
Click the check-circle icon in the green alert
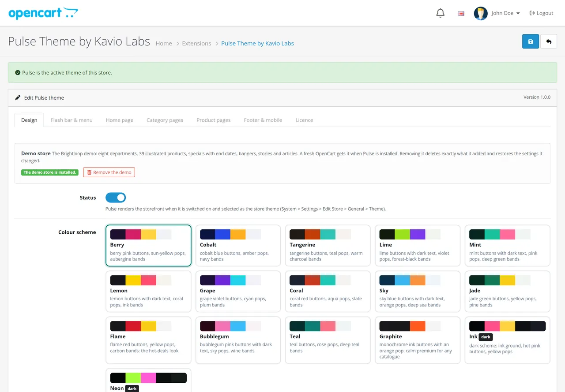[x=18, y=72]
